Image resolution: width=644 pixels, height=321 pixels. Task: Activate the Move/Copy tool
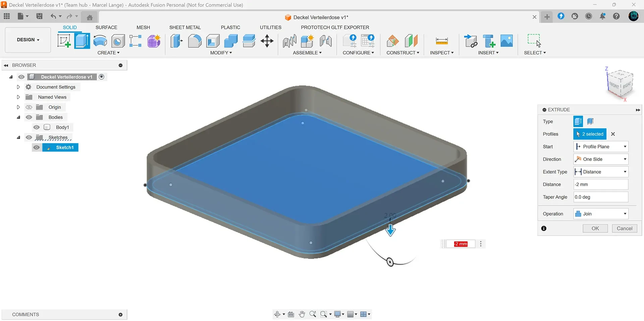(x=267, y=41)
